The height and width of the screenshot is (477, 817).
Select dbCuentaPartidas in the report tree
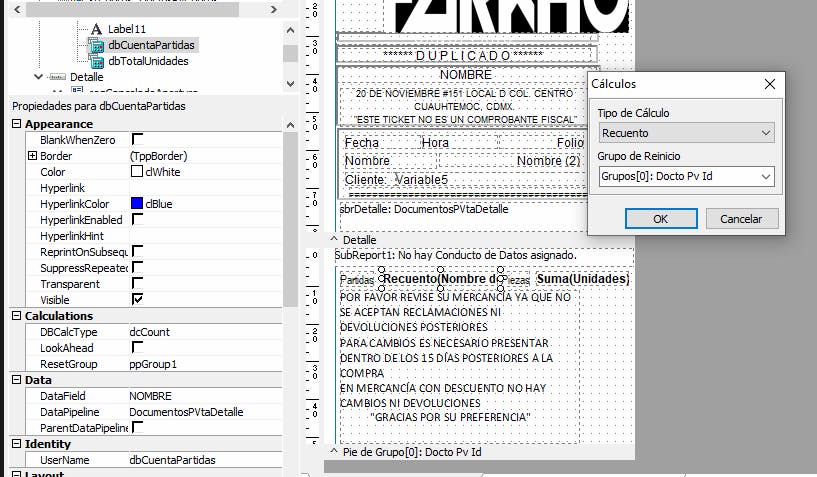click(x=151, y=45)
